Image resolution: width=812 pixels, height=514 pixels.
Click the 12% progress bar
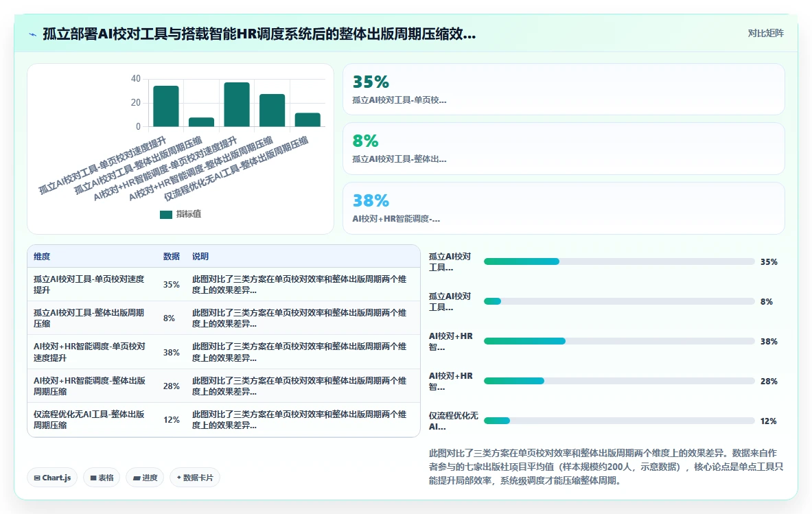point(619,421)
